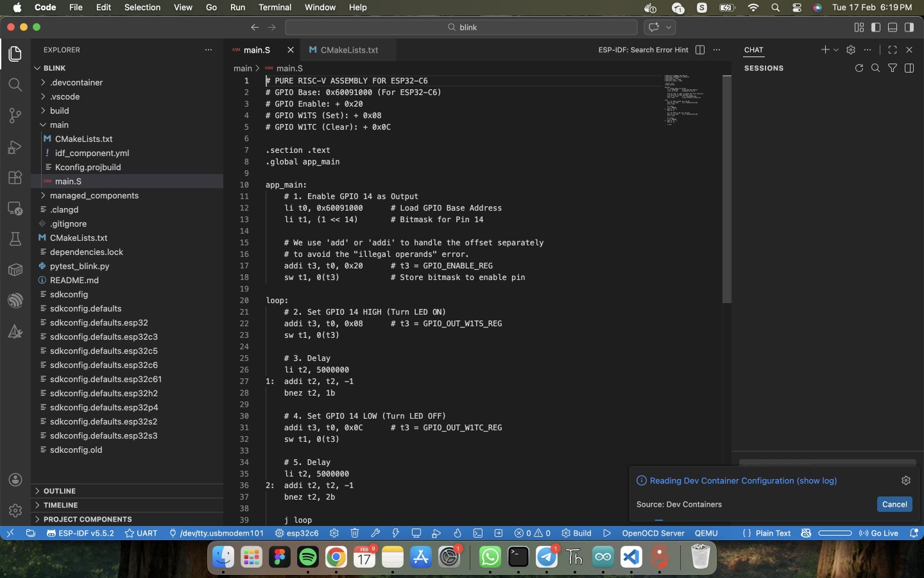Click the Build status bar button
Screen dimensions: 924x578
[576, 533]
